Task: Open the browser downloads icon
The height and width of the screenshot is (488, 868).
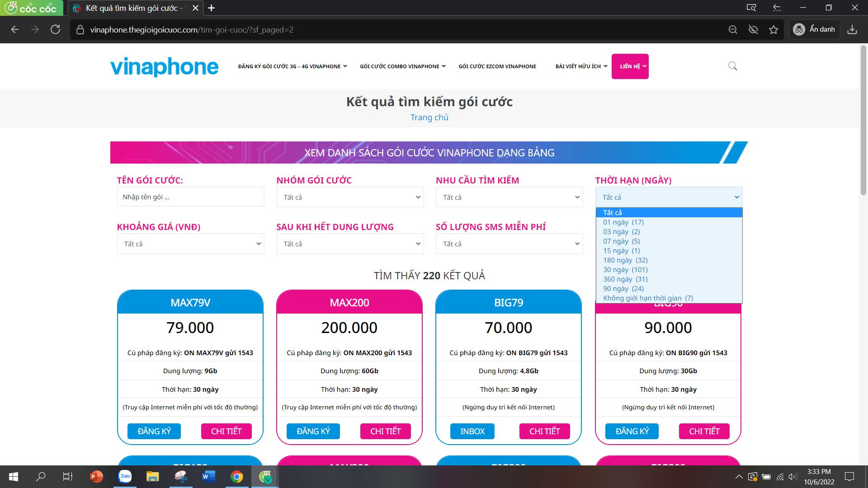Action: tap(852, 30)
